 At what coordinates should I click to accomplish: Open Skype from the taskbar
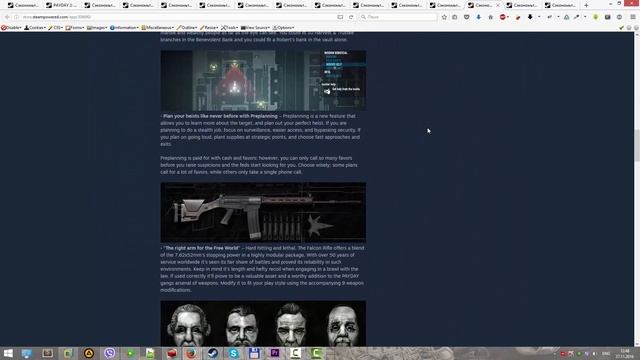[x=233, y=353]
